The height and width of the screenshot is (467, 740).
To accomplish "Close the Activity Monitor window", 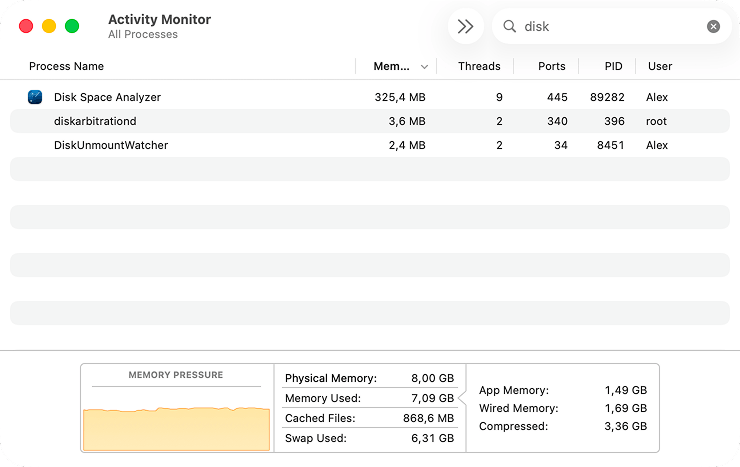I will 26,26.
